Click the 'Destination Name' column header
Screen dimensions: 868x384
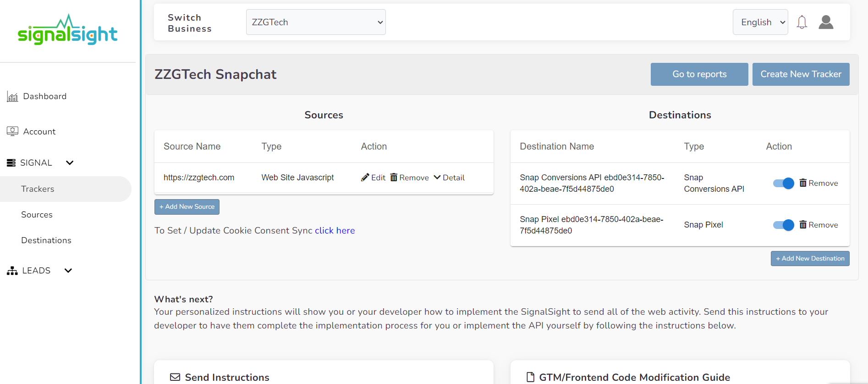[x=557, y=146]
